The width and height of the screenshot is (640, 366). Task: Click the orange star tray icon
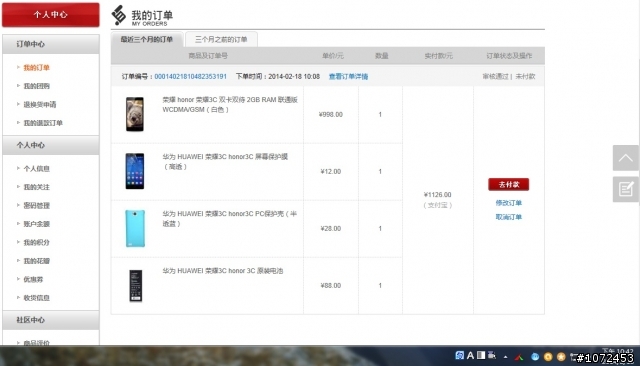point(561,357)
